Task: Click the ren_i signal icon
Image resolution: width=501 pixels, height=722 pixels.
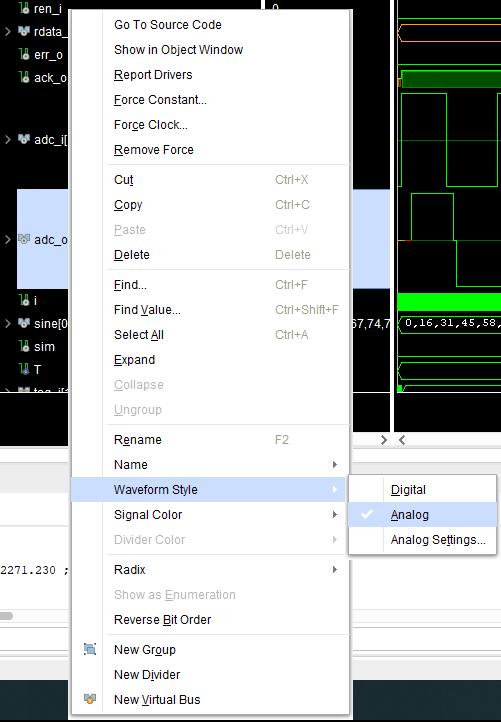Action: tap(24, 8)
